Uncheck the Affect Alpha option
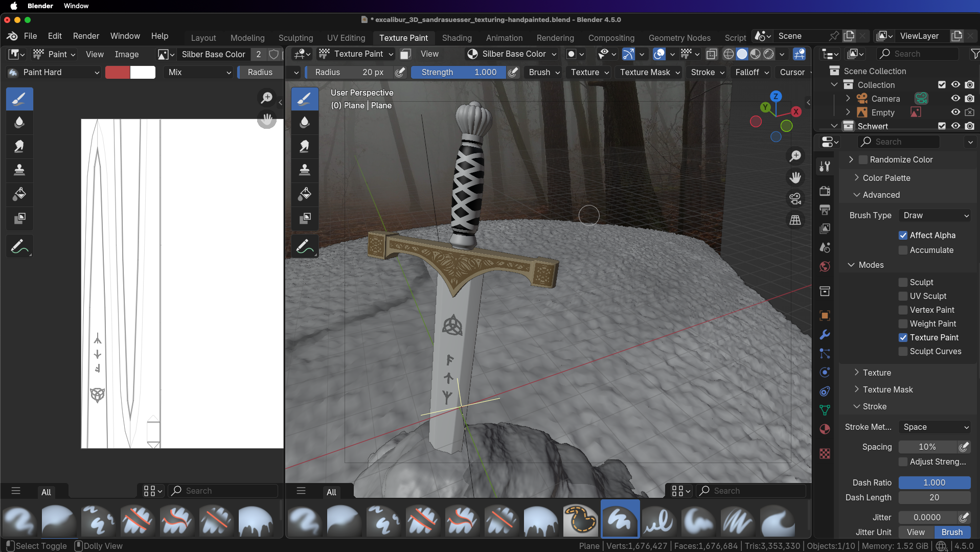980x552 pixels. click(903, 235)
